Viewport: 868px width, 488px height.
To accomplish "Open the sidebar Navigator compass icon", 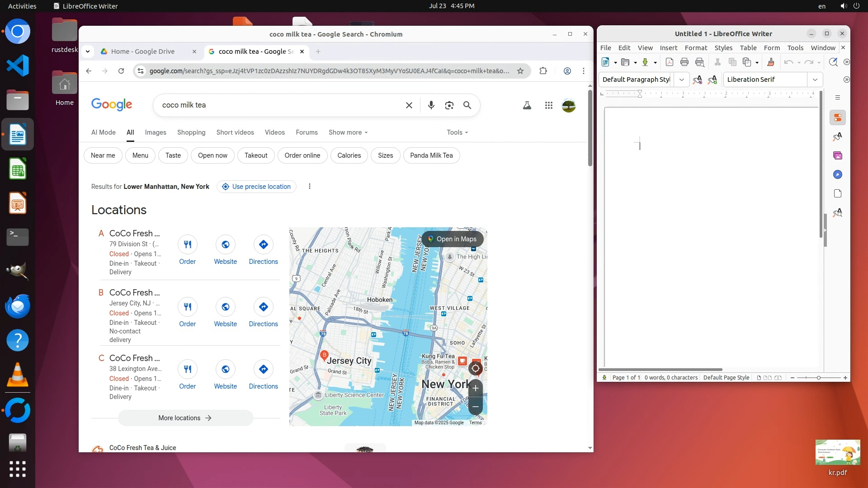I will pyautogui.click(x=838, y=175).
